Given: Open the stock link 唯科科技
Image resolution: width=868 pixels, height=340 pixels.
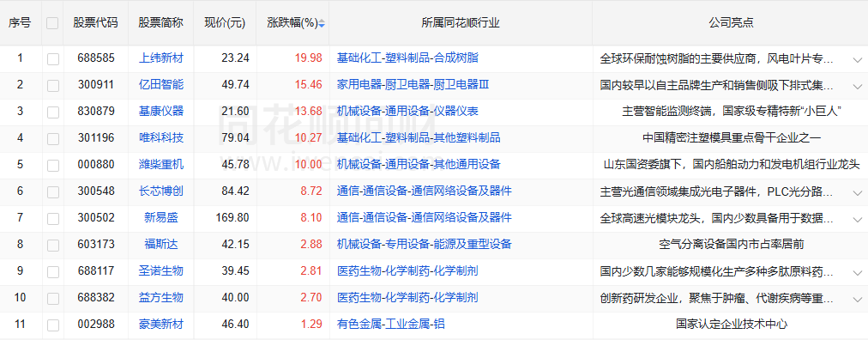Looking at the screenshot, I should tap(161, 138).
